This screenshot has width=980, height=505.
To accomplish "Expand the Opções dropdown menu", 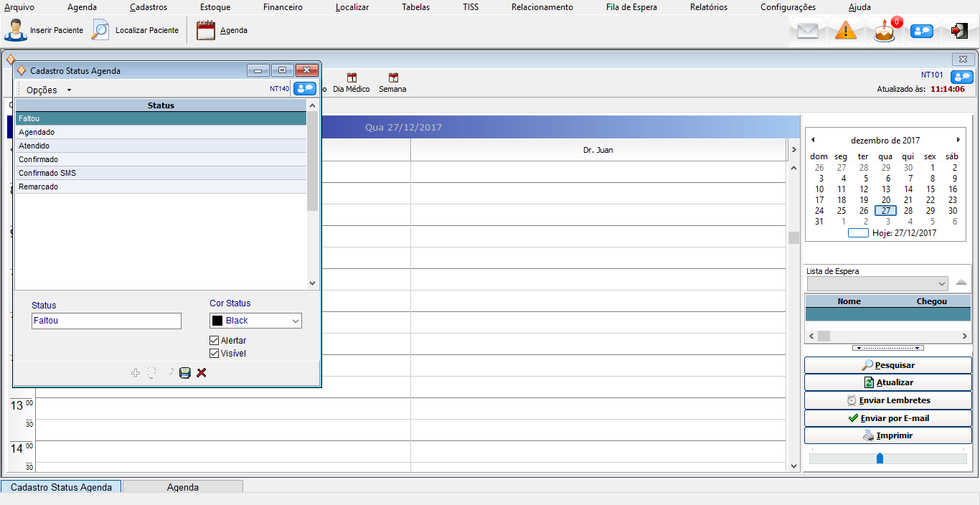I will point(49,90).
